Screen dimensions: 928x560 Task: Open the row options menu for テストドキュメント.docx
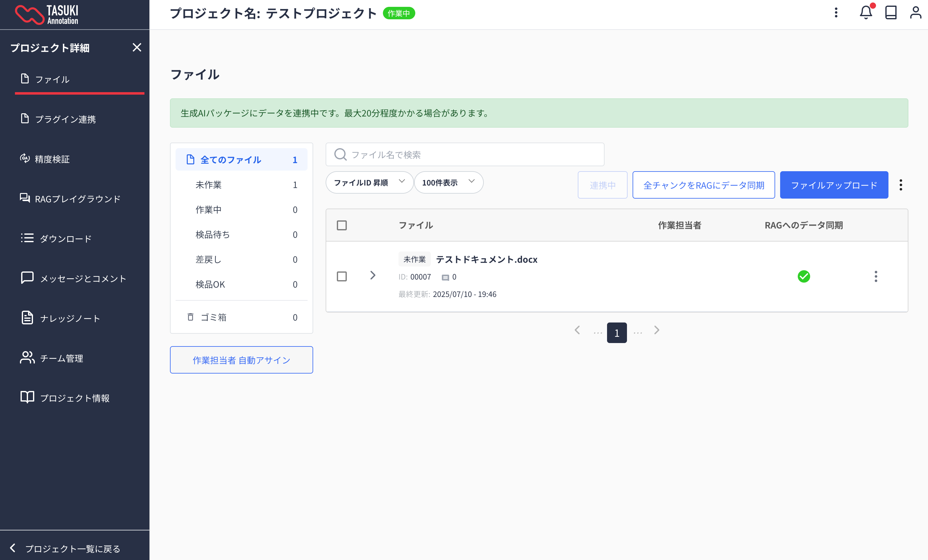point(876,276)
